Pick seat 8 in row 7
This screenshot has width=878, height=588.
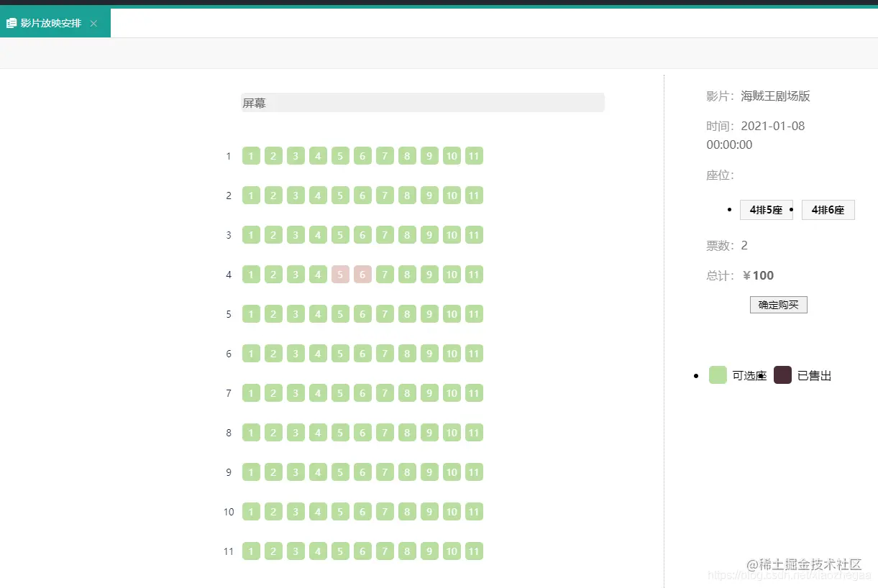[x=407, y=393]
